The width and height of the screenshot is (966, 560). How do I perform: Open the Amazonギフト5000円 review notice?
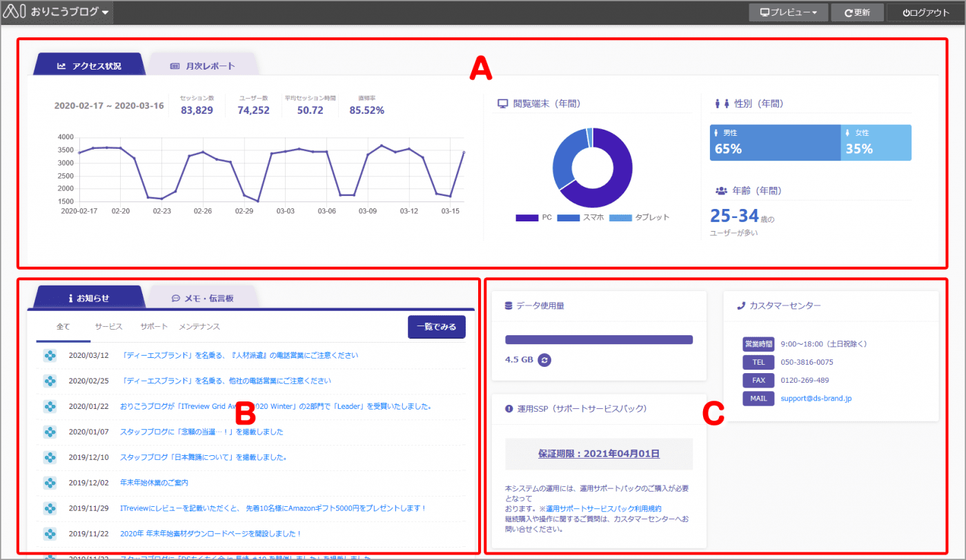pos(273,508)
